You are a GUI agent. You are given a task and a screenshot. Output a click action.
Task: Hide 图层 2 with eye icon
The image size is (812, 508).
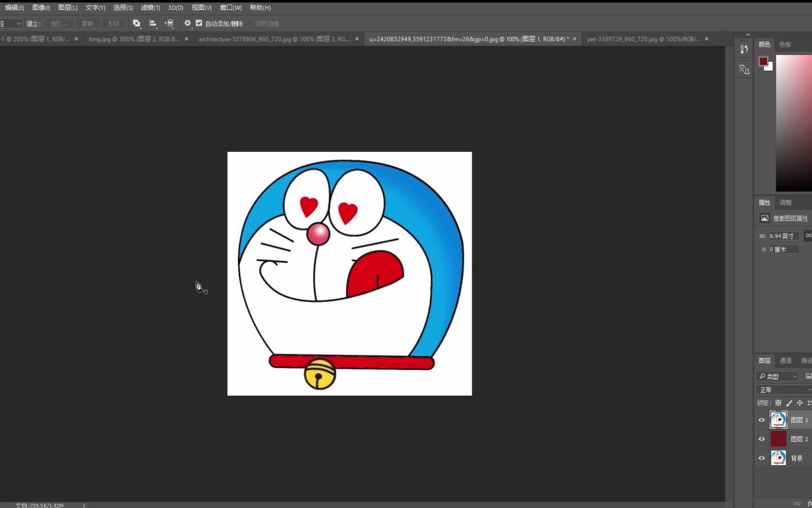(762, 439)
